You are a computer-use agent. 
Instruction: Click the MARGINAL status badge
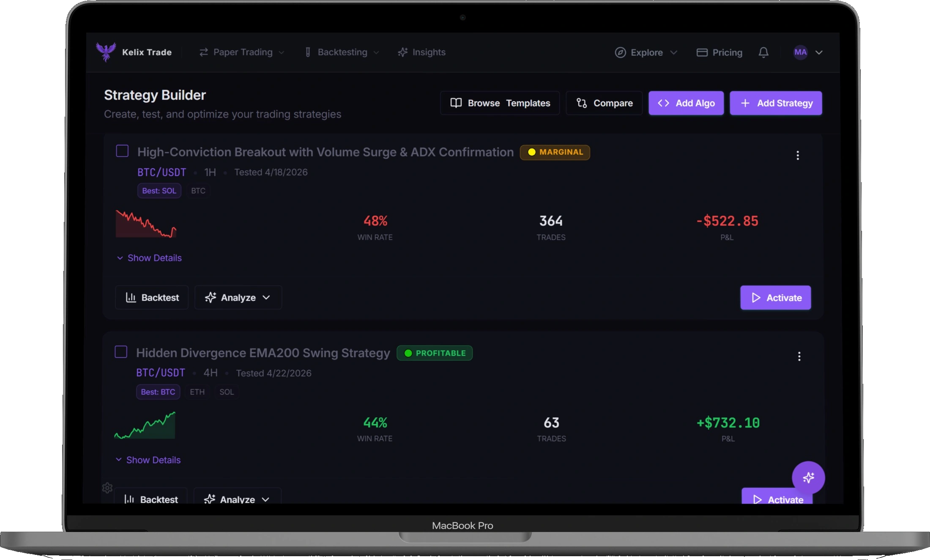[x=555, y=152]
